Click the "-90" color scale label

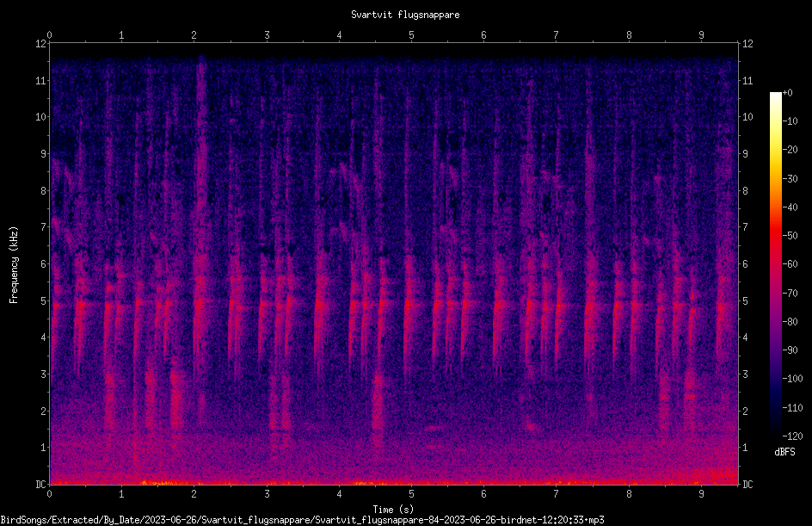[790, 350]
